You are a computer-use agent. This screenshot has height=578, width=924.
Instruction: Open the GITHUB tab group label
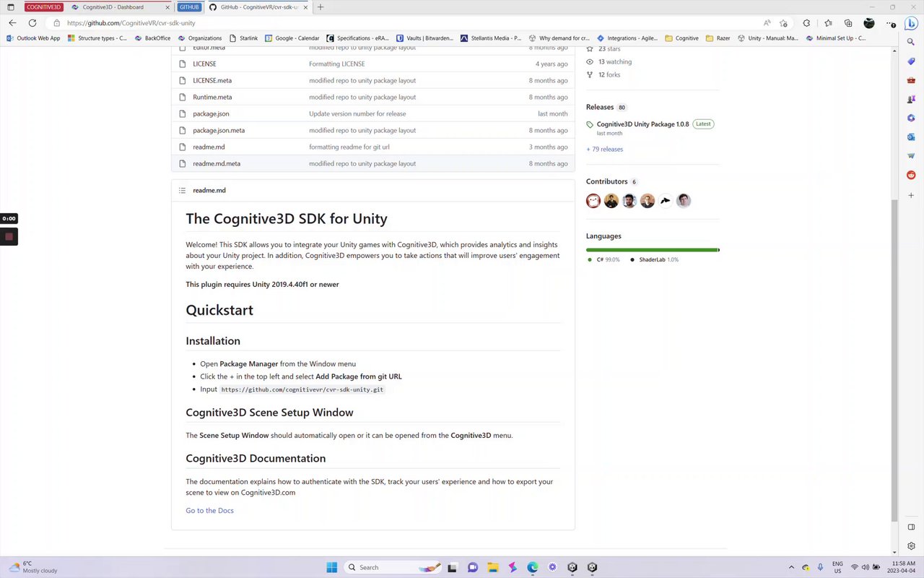(189, 7)
